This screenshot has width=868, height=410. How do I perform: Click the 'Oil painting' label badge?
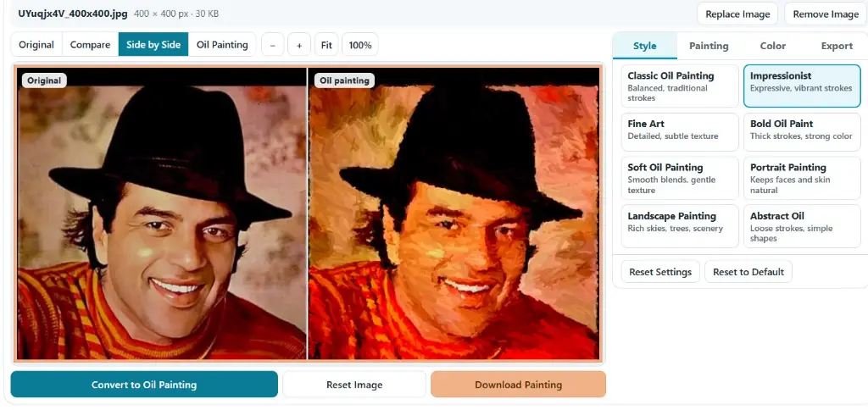click(344, 80)
